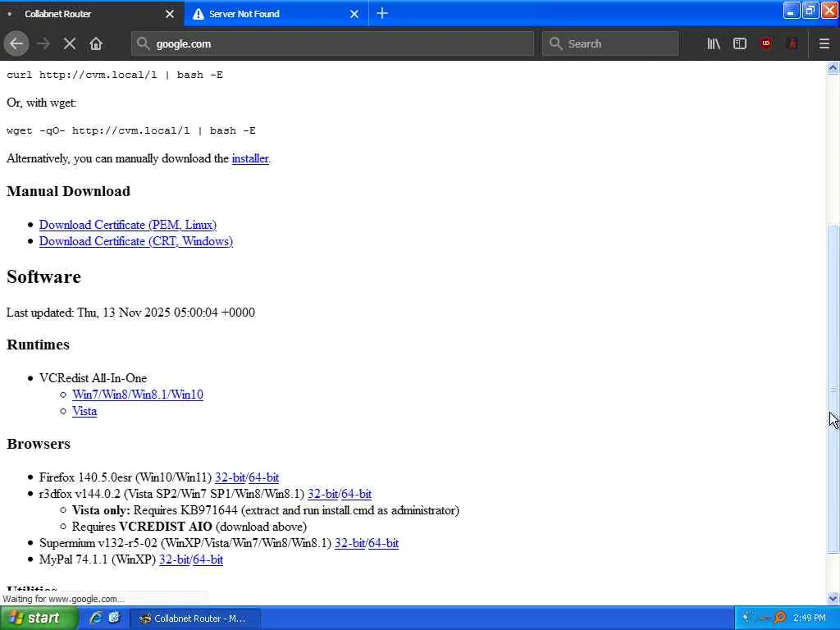Go back with the Back arrow button
This screenshot has width=840, height=630.
tap(16, 43)
